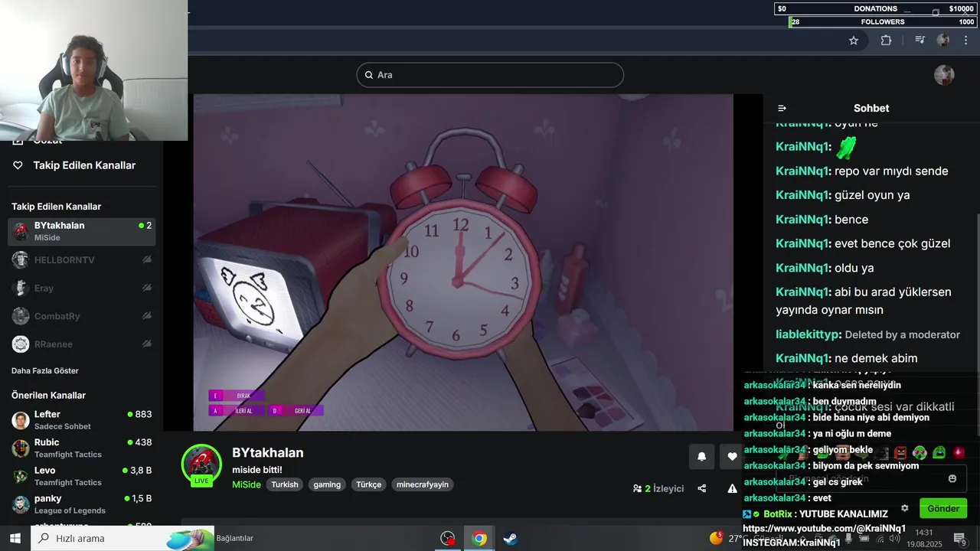Switch to Google Chrome in the taskbar

click(479, 538)
